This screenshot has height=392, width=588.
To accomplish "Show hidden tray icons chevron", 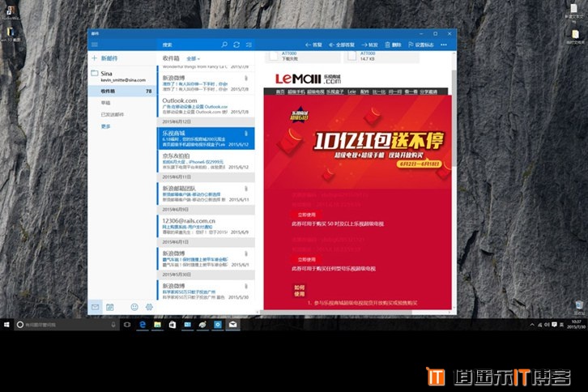I will point(532,325).
